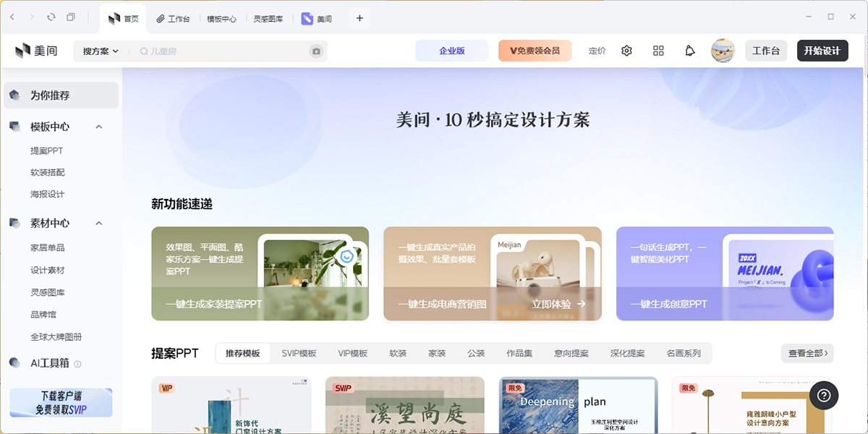Click the browser refresh icon

coord(51,17)
